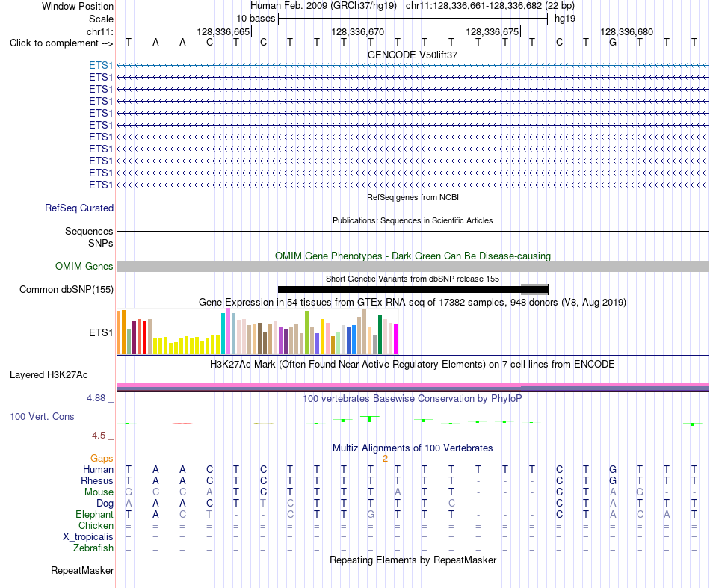This screenshot has height=588, width=710.
Task: Click 'Multiz Alignments of 100 Vertebrates' title
Action: point(413,448)
